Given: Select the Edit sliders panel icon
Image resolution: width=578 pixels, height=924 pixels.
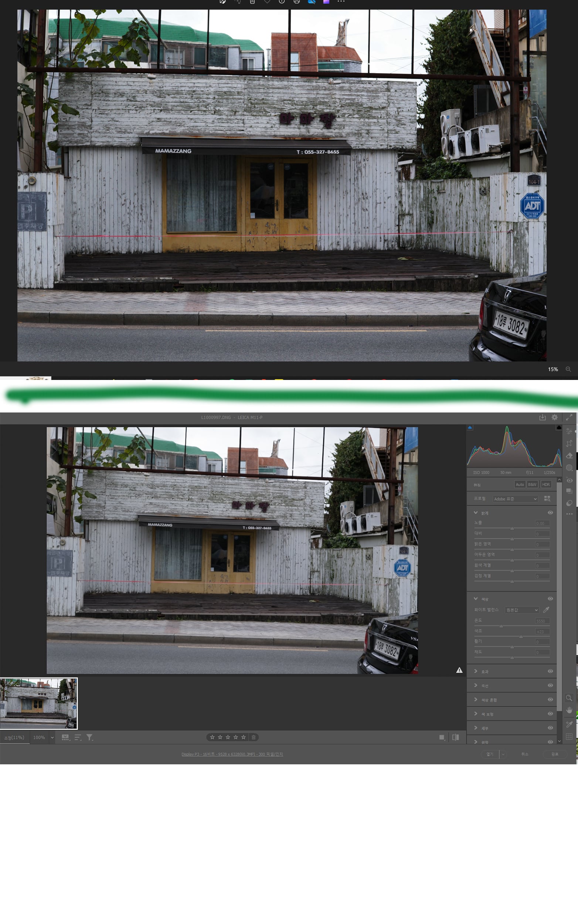Looking at the screenshot, I should click(x=569, y=431).
